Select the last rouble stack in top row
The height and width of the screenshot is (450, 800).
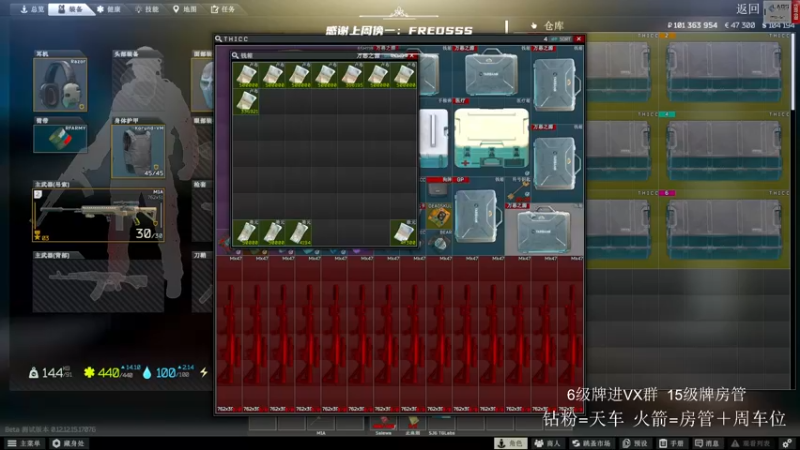tap(404, 76)
